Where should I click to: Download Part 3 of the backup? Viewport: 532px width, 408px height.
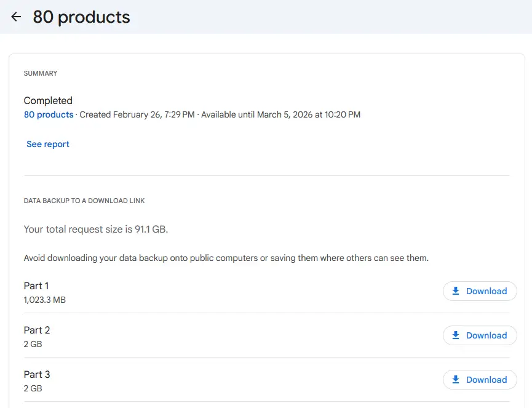[480, 379]
